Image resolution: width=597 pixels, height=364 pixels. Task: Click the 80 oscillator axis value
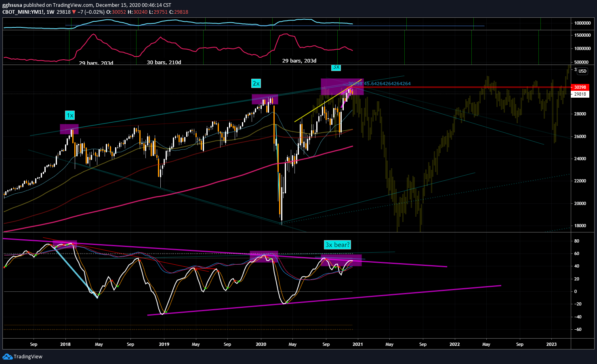pos(577,241)
